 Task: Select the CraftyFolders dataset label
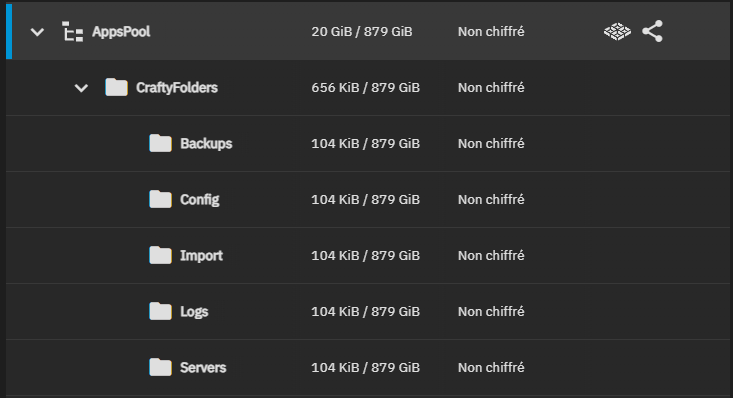[177, 88]
